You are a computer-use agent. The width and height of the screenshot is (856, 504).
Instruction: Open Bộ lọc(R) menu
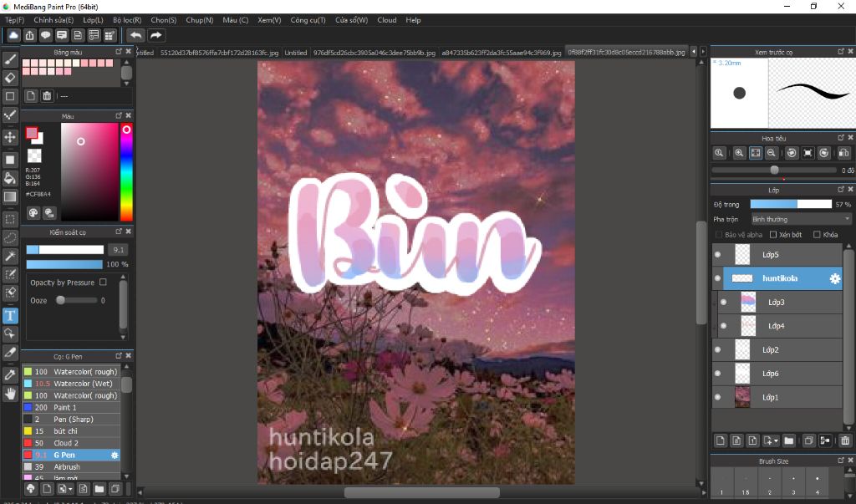pos(127,20)
